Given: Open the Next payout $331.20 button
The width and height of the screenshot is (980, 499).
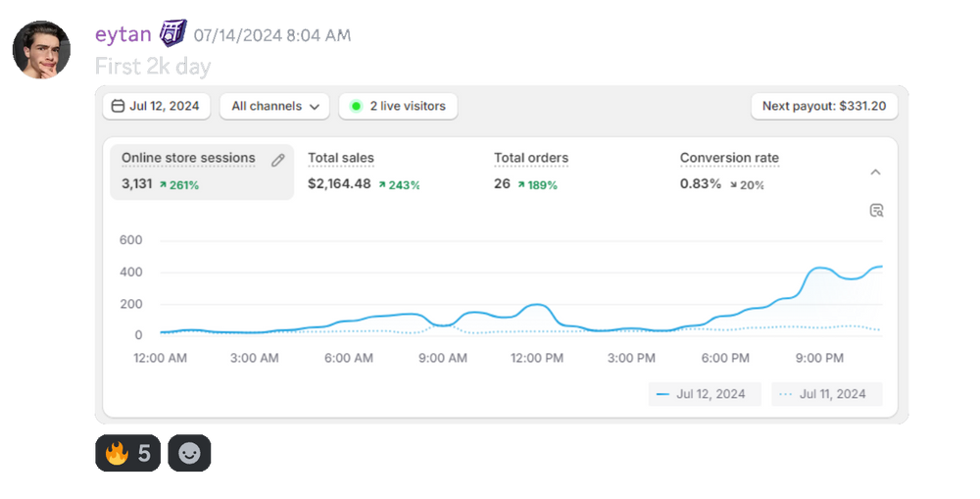Looking at the screenshot, I should (823, 106).
